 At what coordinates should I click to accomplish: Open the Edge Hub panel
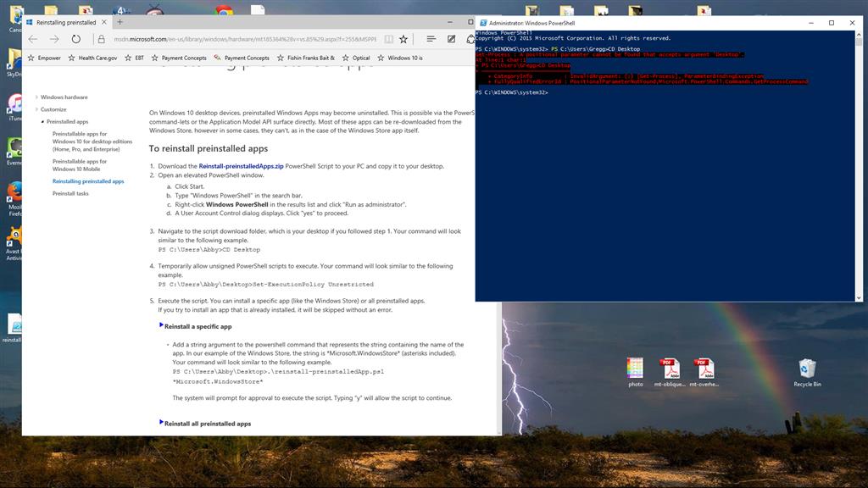(x=431, y=39)
